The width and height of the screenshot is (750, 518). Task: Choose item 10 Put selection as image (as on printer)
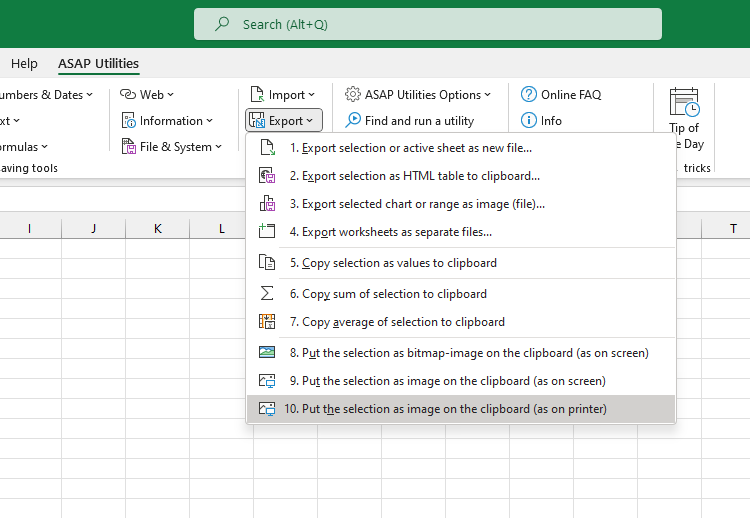pyautogui.click(x=461, y=409)
